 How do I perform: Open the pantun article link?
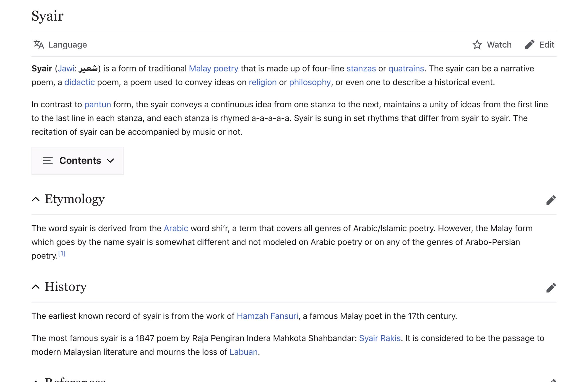(98, 104)
